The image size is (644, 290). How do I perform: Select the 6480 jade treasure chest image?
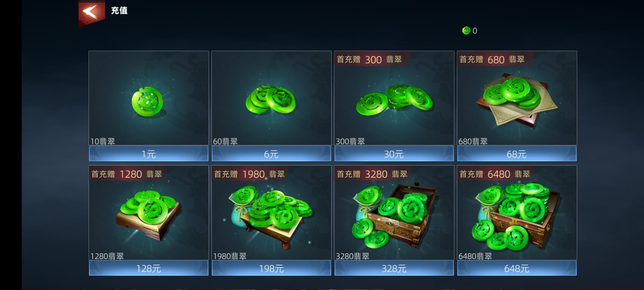pyautogui.click(x=516, y=217)
